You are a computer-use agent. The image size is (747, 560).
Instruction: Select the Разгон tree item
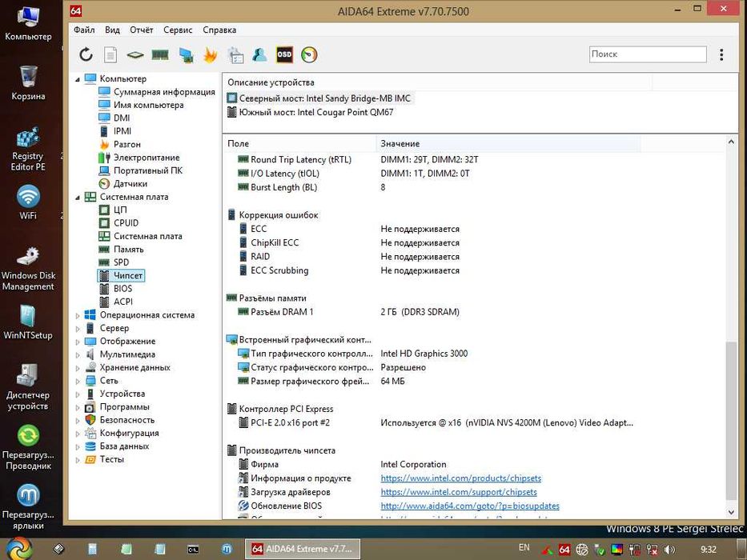[119, 144]
